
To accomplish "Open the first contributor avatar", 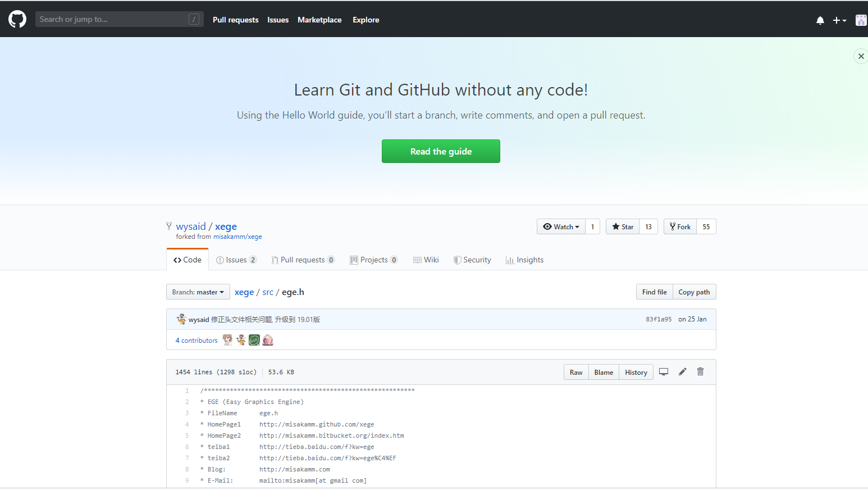I will [227, 340].
